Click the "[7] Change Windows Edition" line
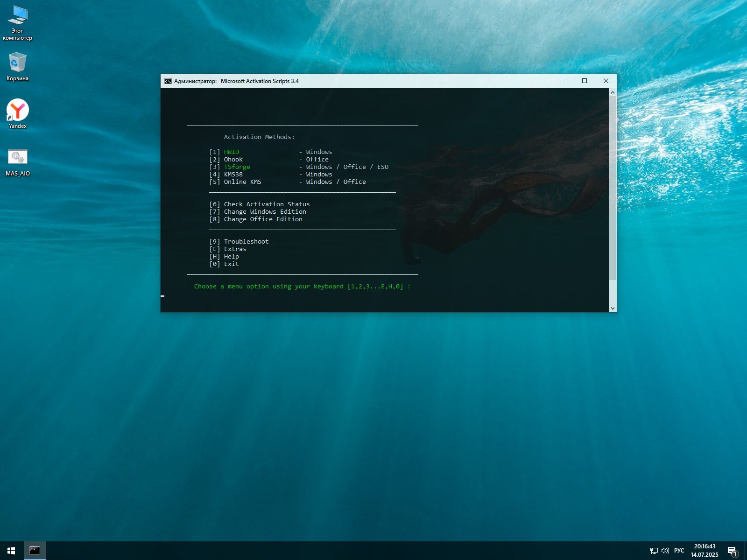 258,212
